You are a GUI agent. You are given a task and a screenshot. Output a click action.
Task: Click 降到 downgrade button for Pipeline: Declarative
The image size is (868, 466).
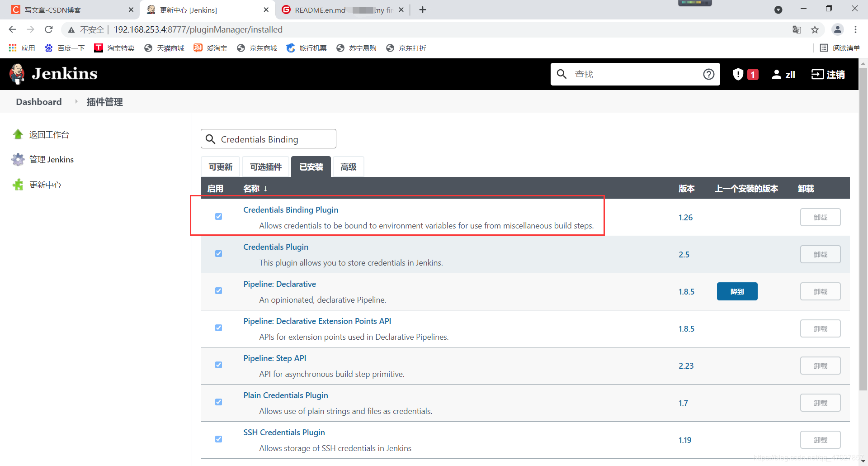737,291
